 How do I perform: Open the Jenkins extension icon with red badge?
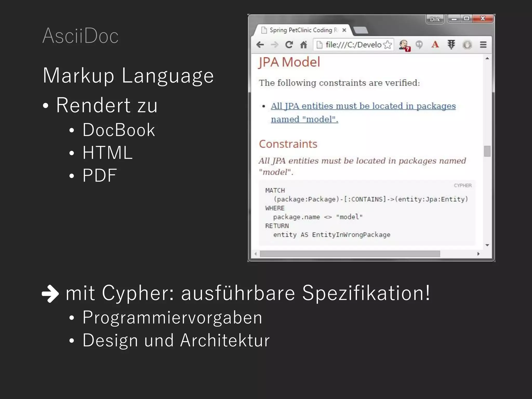coord(404,45)
